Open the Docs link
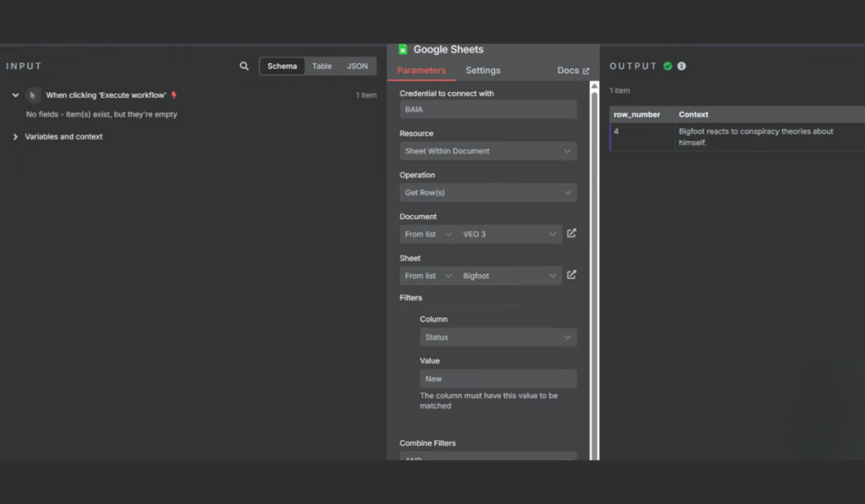The width and height of the screenshot is (865, 504). click(573, 70)
